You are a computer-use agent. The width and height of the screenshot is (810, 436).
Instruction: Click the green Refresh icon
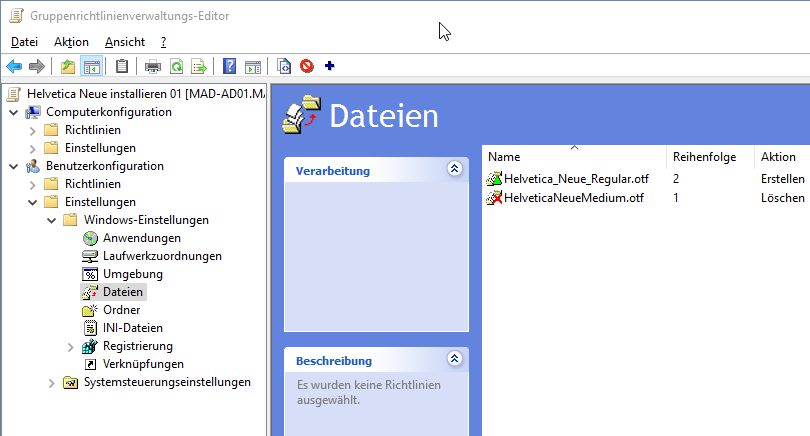coord(176,67)
